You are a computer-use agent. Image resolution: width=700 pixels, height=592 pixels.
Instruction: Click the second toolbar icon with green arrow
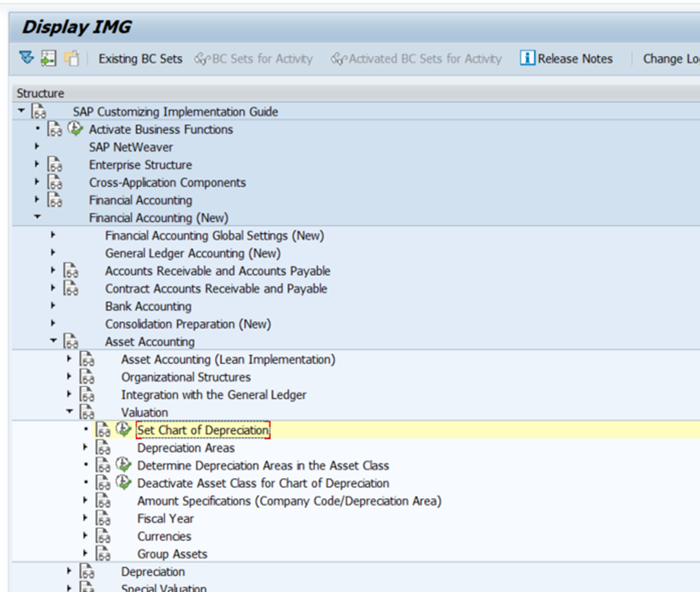point(48,59)
